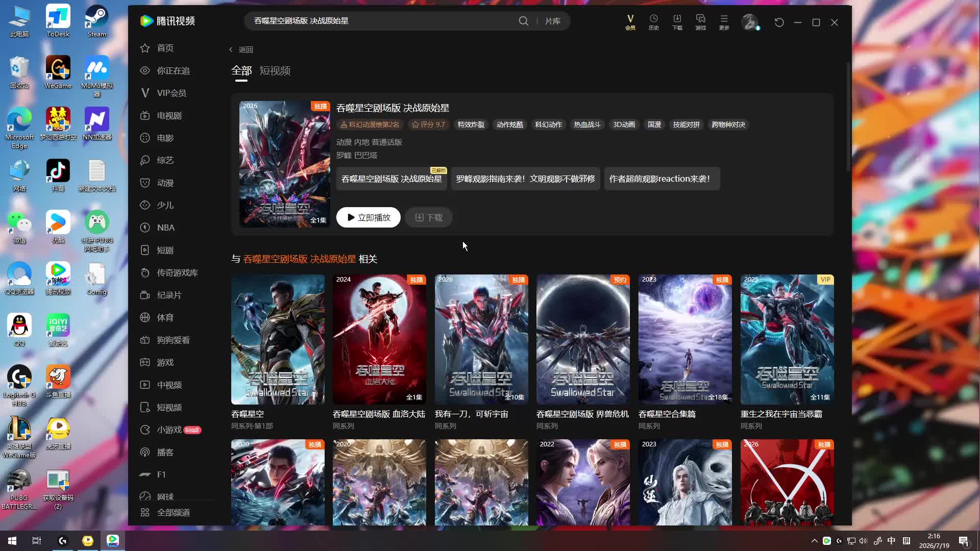The image size is (980, 551).
Task: Click the search input field
Action: coord(383,21)
